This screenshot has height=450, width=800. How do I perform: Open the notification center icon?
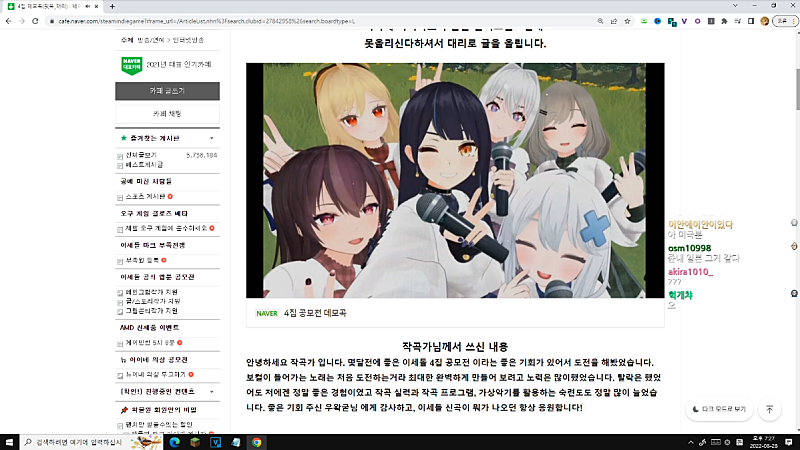point(789,442)
